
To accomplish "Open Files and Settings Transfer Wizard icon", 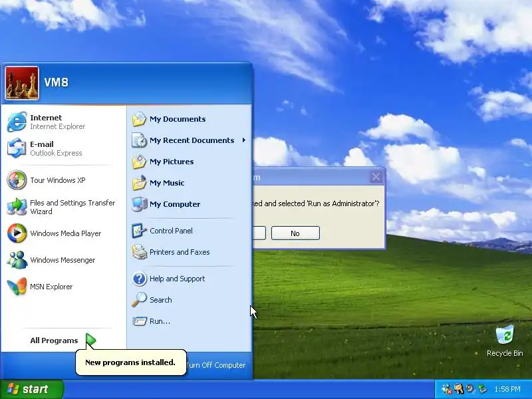I will pos(17,207).
